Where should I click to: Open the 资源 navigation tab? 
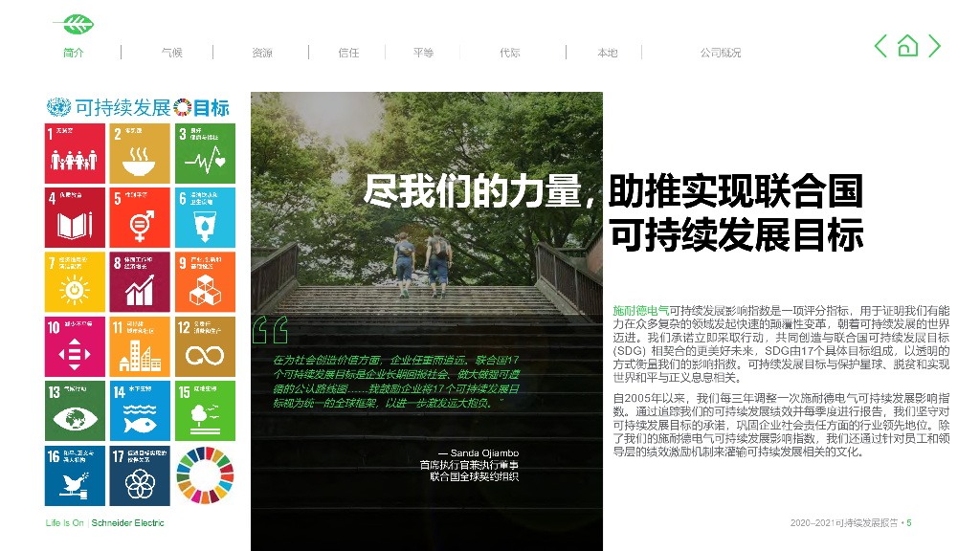(x=262, y=53)
